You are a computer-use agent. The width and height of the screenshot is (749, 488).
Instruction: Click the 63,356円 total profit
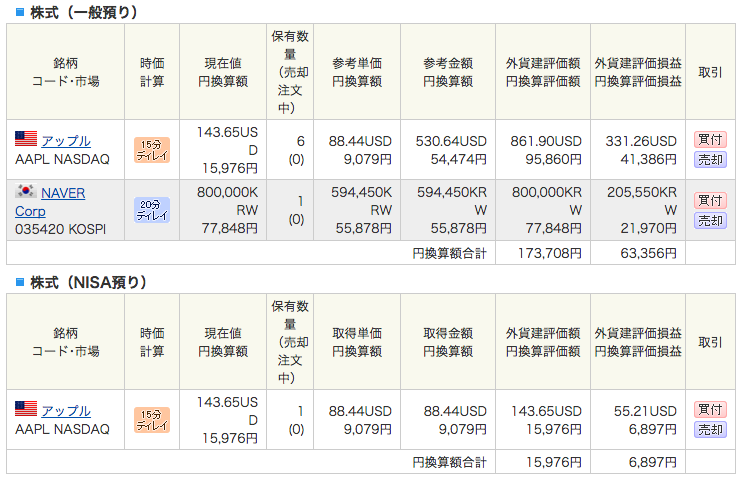click(x=648, y=253)
